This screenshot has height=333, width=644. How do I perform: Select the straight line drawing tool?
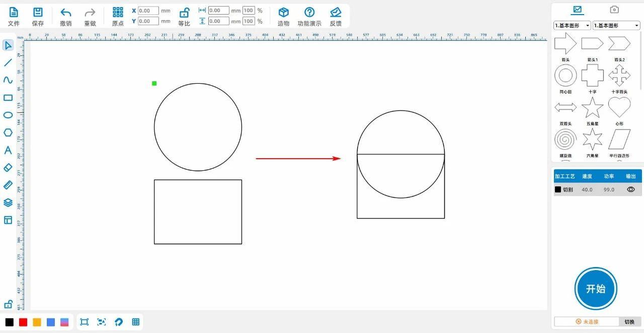tap(8, 62)
